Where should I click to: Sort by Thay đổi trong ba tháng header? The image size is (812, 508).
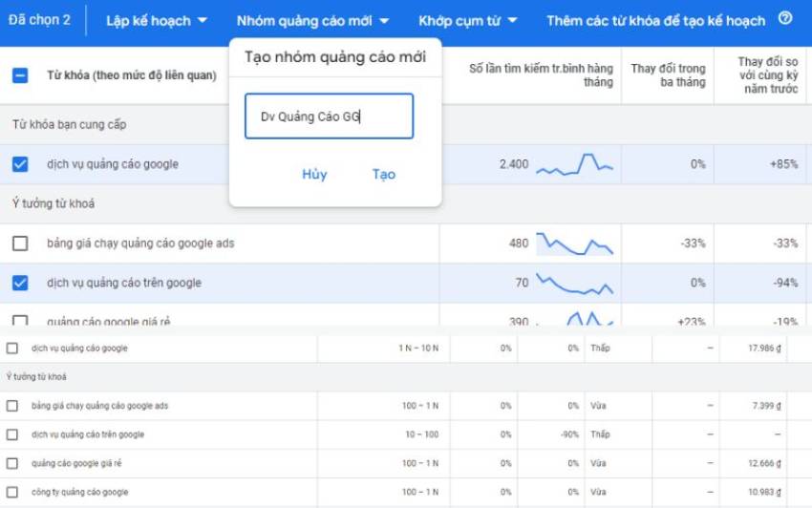(668, 75)
